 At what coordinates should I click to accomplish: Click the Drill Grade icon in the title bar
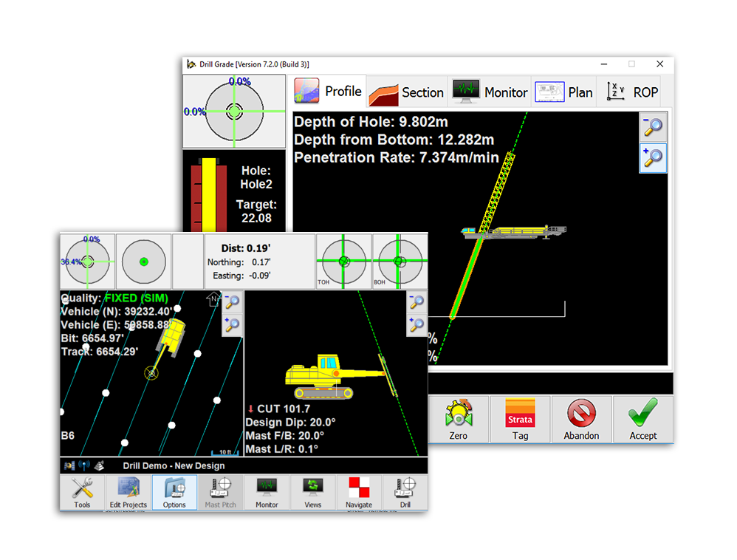pos(191,64)
